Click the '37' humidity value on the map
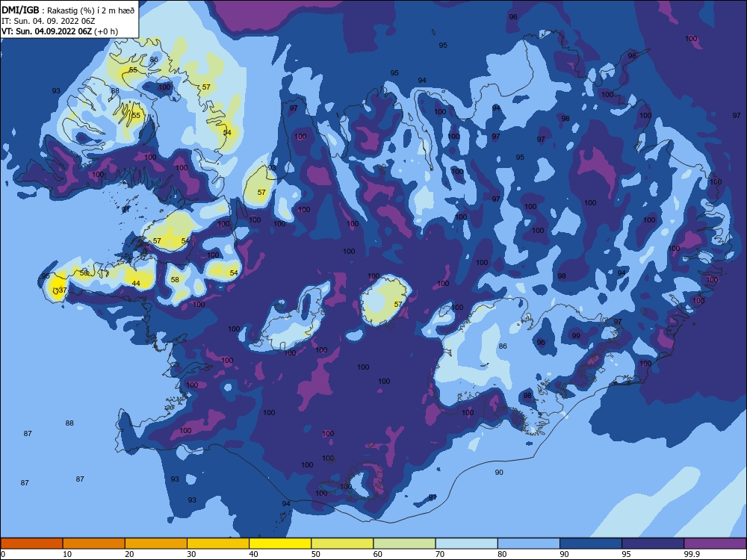This screenshot has height=560, width=747. point(63,290)
